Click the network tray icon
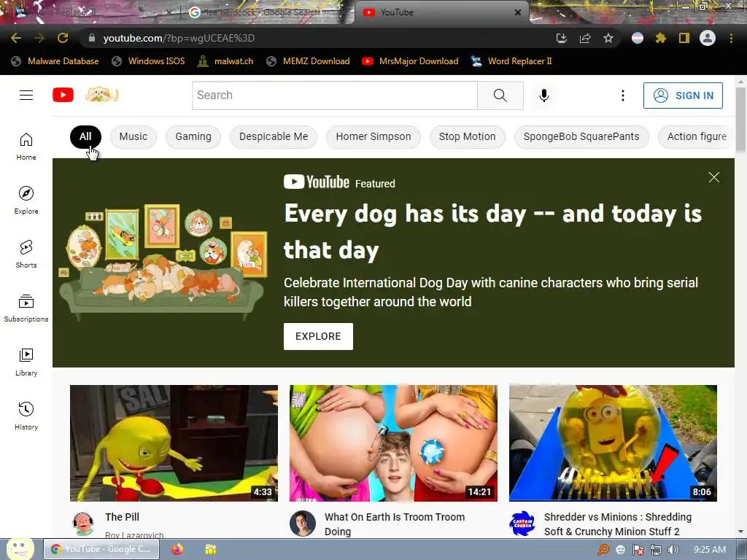The width and height of the screenshot is (747, 560). coord(656,550)
